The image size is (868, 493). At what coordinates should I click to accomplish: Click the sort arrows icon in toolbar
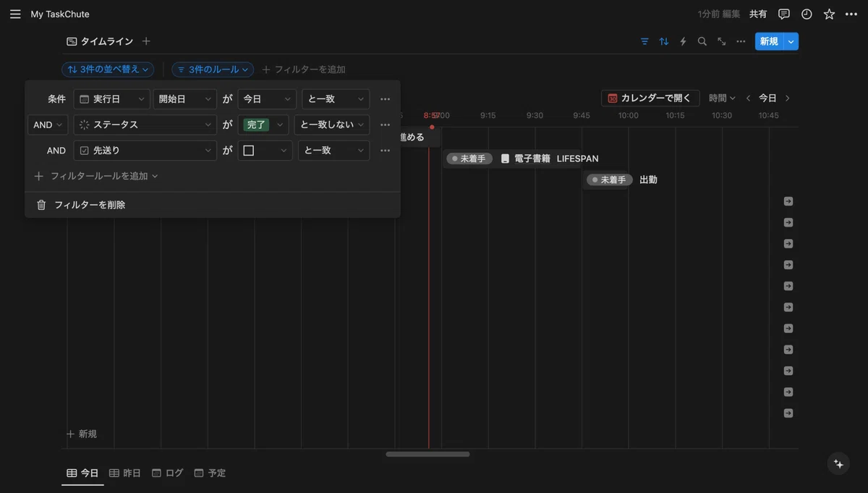664,41
